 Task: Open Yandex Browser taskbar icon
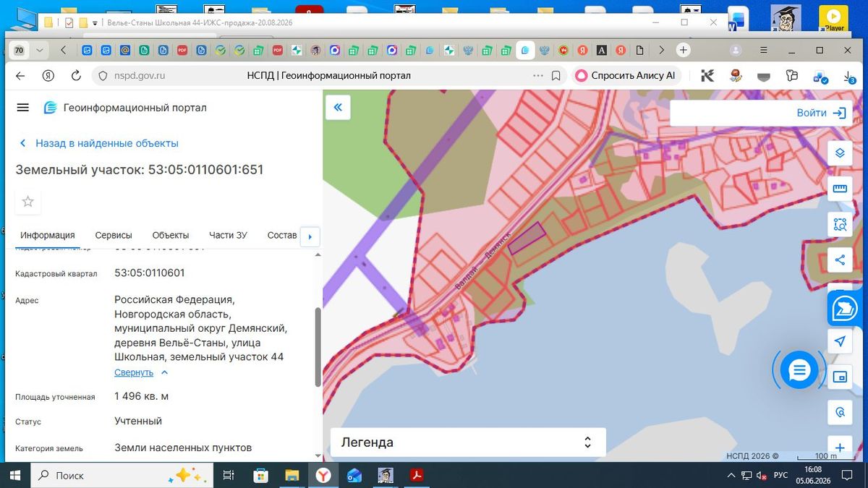(x=323, y=475)
